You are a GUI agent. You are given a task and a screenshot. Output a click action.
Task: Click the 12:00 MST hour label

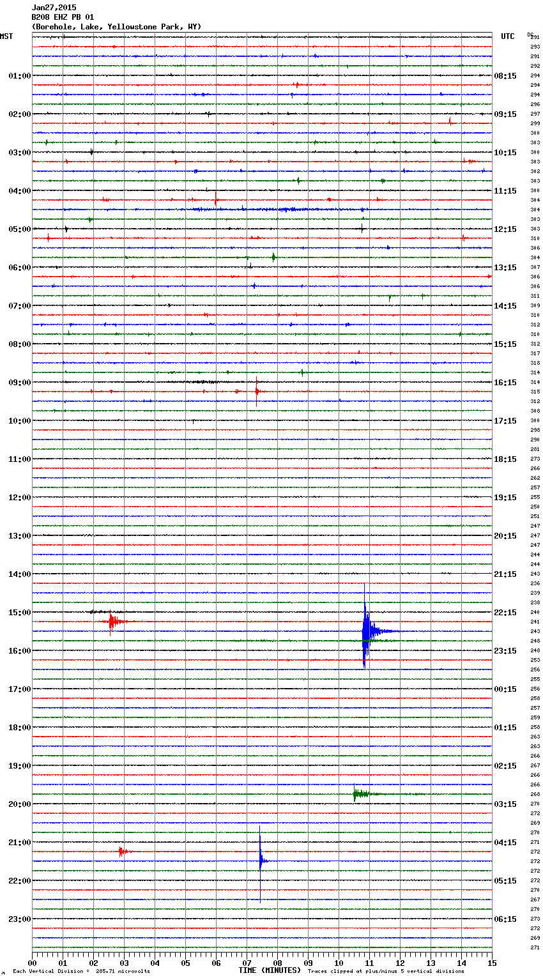click(x=19, y=498)
